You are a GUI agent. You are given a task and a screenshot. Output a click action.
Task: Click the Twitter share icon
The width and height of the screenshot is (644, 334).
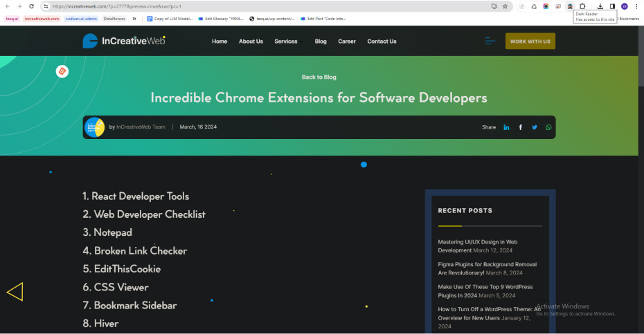(535, 127)
